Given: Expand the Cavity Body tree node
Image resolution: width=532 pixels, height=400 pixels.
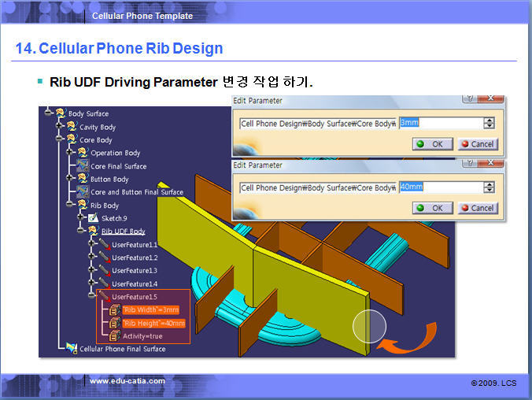Looking at the screenshot, I should (x=59, y=127).
